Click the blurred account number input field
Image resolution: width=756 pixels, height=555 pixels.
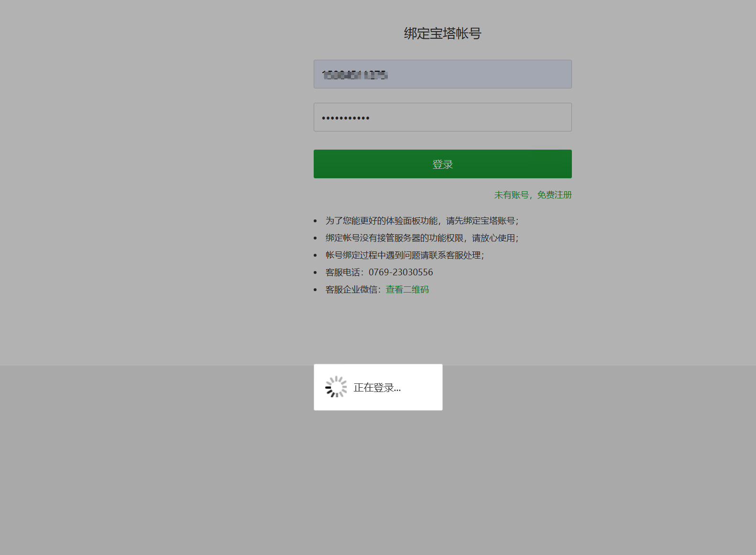[x=442, y=74]
